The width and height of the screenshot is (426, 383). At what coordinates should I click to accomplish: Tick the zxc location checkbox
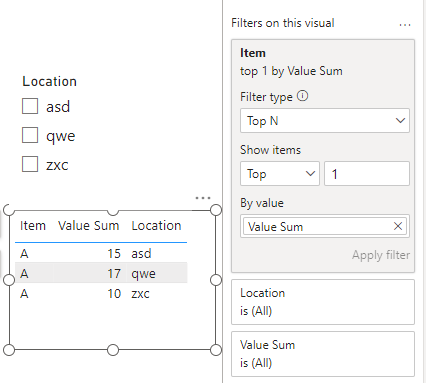pos(30,164)
